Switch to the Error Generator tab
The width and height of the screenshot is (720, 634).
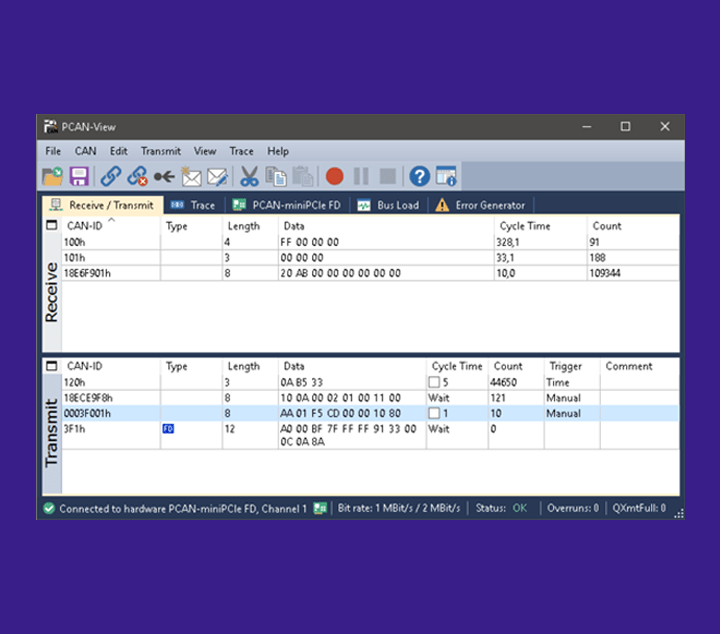pos(481,205)
